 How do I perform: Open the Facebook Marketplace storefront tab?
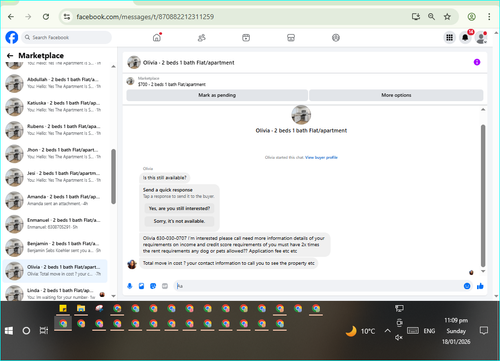click(291, 38)
